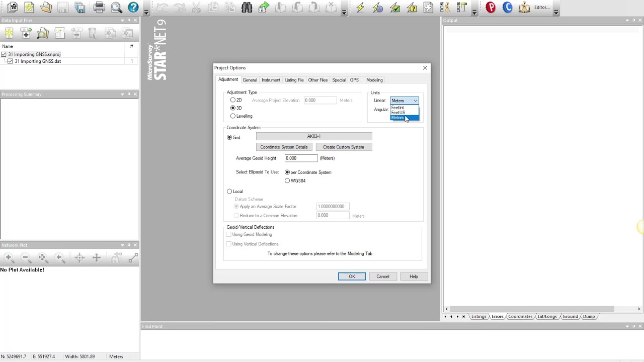Click the blue C badge icon
The image size is (644, 362).
pos(508,8)
